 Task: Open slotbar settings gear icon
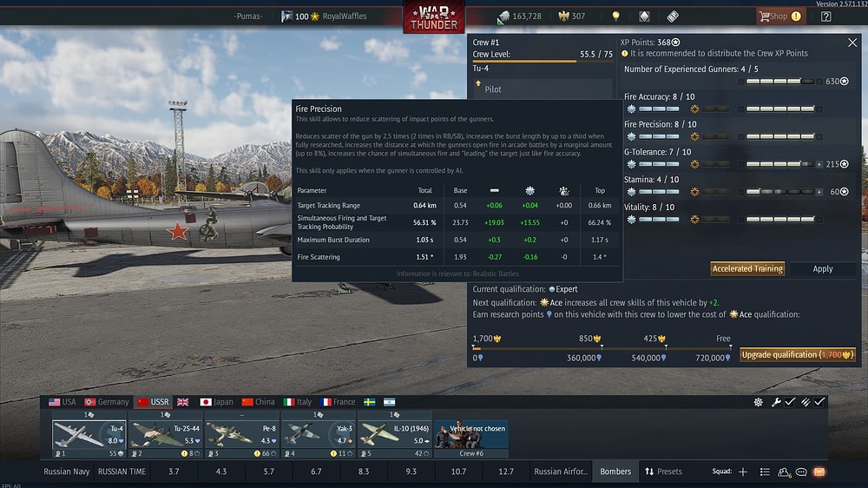coord(758,402)
